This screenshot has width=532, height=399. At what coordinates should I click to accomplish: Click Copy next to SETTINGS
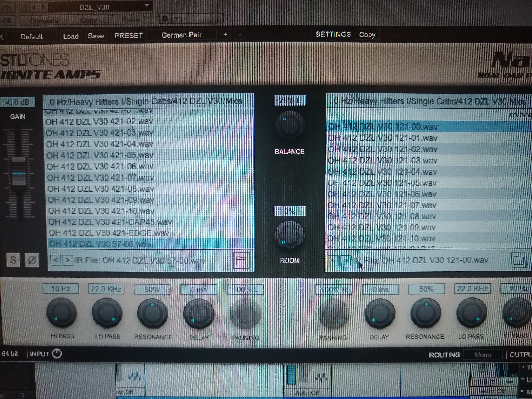pyautogui.click(x=367, y=35)
